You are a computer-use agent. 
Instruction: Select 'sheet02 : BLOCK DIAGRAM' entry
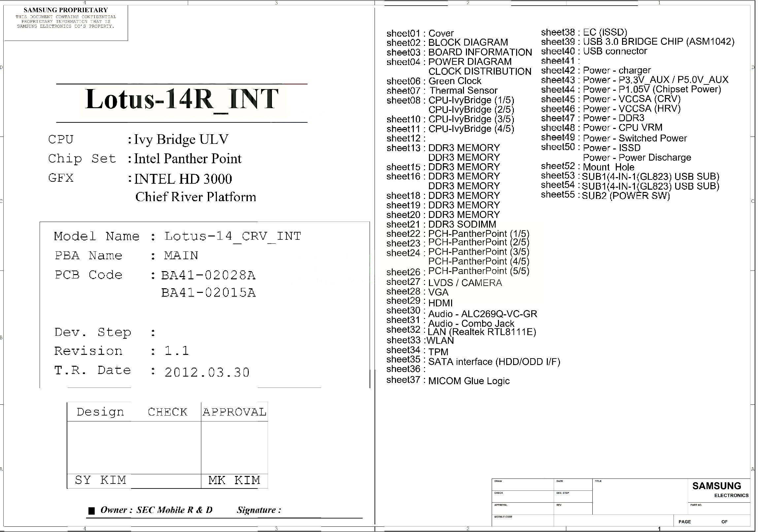point(447,43)
